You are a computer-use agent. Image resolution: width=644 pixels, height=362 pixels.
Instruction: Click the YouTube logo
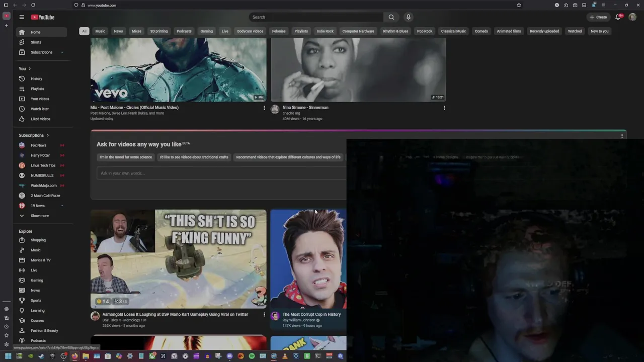43,17
